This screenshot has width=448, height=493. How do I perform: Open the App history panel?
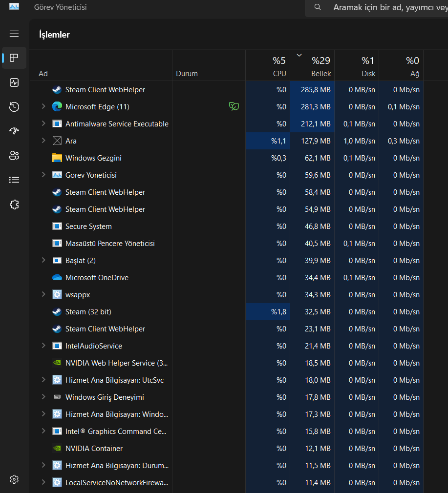tap(14, 106)
